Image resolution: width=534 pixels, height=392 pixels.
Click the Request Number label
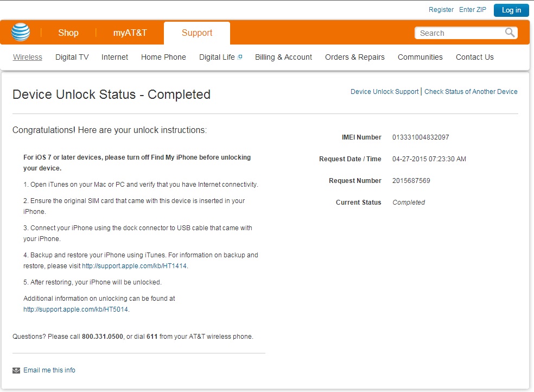pos(355,181)
